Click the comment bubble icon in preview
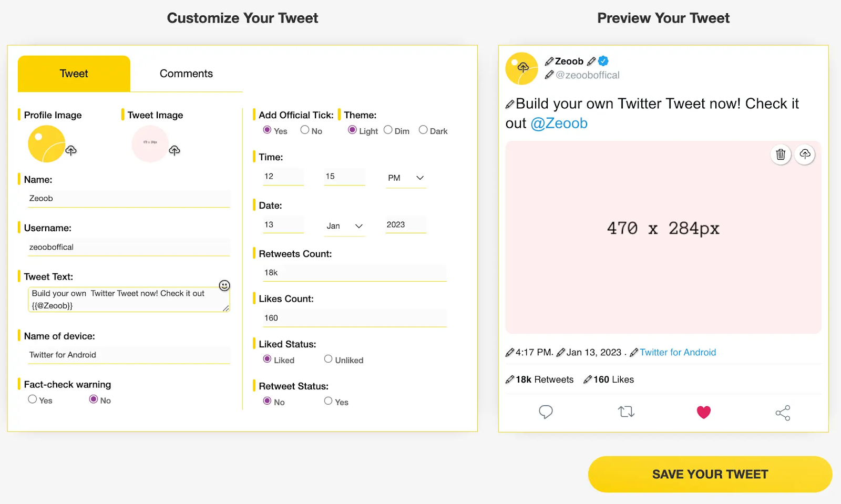 pos(546,412)
